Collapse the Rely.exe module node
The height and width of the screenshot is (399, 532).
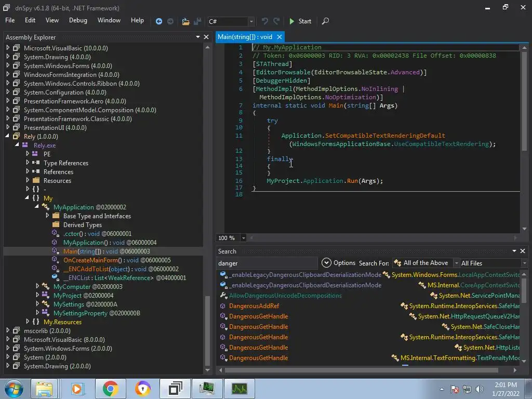17,145
